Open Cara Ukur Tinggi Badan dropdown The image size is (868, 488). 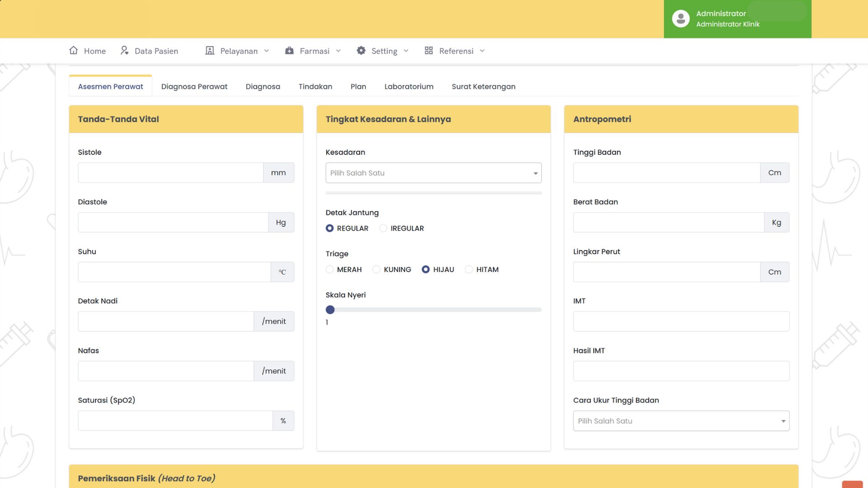click(x=681, y=421)
